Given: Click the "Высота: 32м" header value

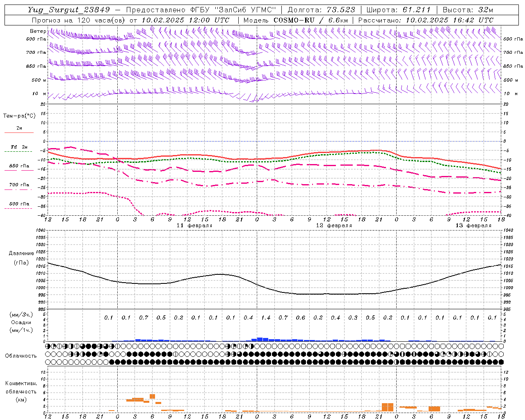Looking at the screenshot, I should click(x=468, y=10).
